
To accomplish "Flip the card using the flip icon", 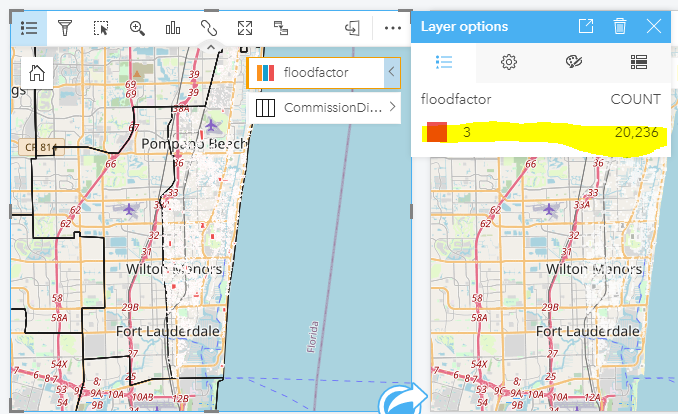I will pos(352,29).
